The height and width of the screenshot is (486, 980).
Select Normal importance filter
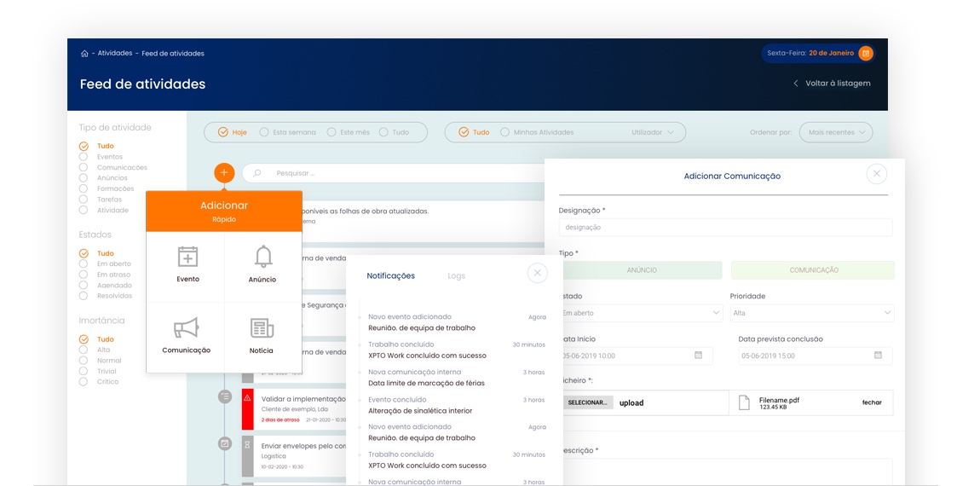tap(100, 361)
